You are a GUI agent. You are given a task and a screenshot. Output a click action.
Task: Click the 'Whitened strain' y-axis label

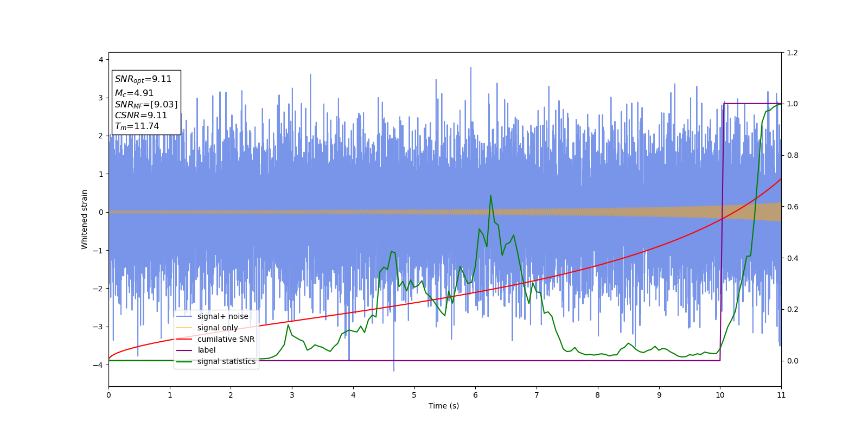(85, 219)
